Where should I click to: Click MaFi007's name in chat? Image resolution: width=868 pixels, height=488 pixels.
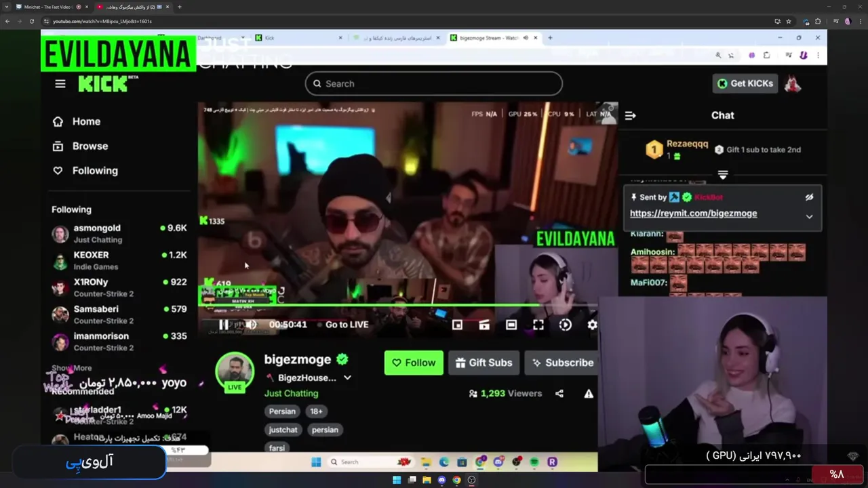(x=649, y=283)
